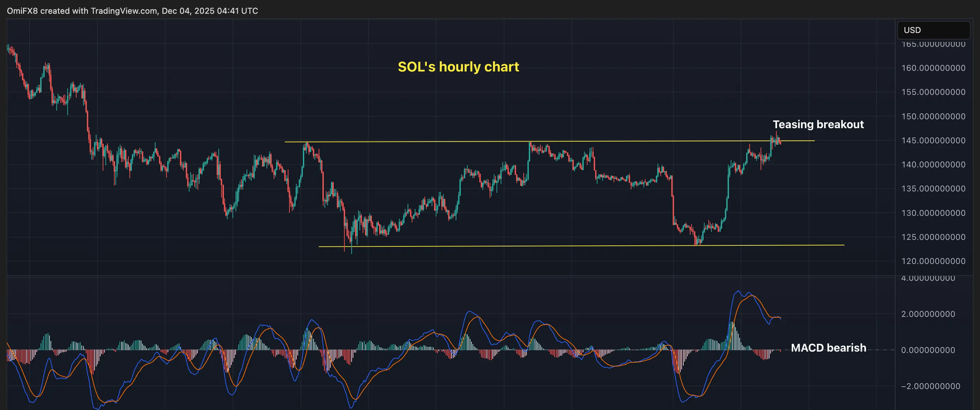Image resolution: width=980 pixels, height=410 pixels.
Task: Click the 150.000000000 price axis label
Action: (x=933, y=117)
